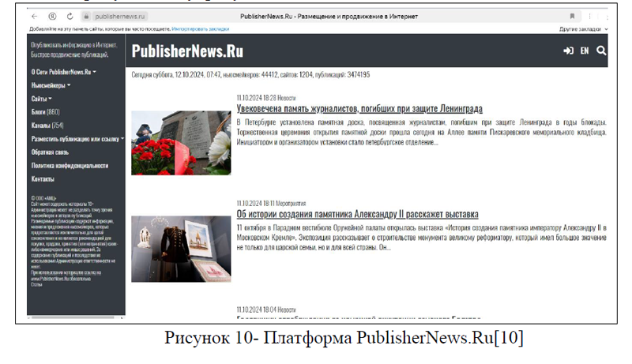Click the Alexander II exhibition summary text
The image size is (632, 364).
(421, 238)
